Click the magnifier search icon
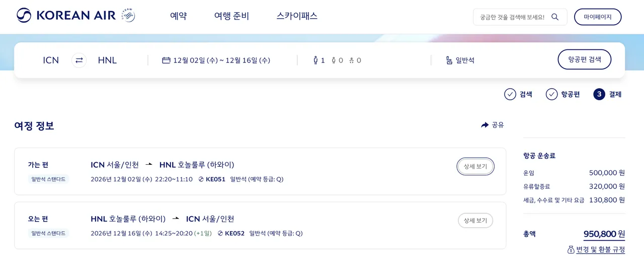 coord(555,17)
